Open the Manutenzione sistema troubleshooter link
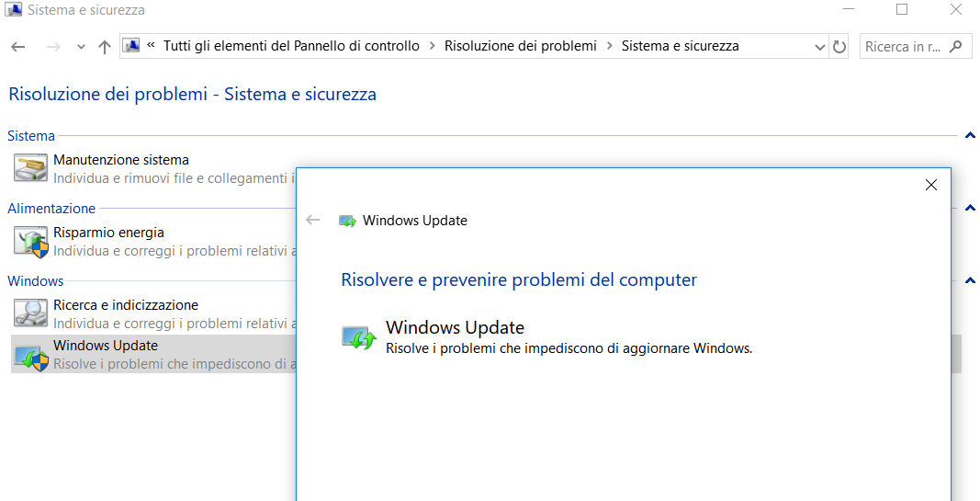 tap(121, 160)
